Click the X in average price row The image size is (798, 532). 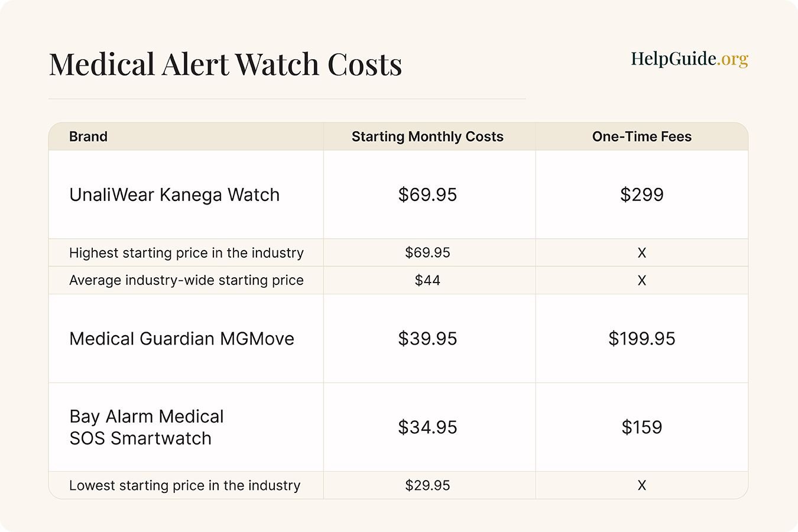pyautogui.click(x=642, y=280)
